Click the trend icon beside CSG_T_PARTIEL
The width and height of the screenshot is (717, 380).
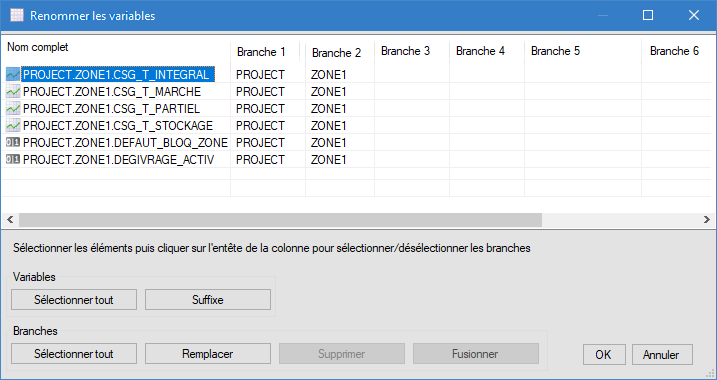coord(13,109)
